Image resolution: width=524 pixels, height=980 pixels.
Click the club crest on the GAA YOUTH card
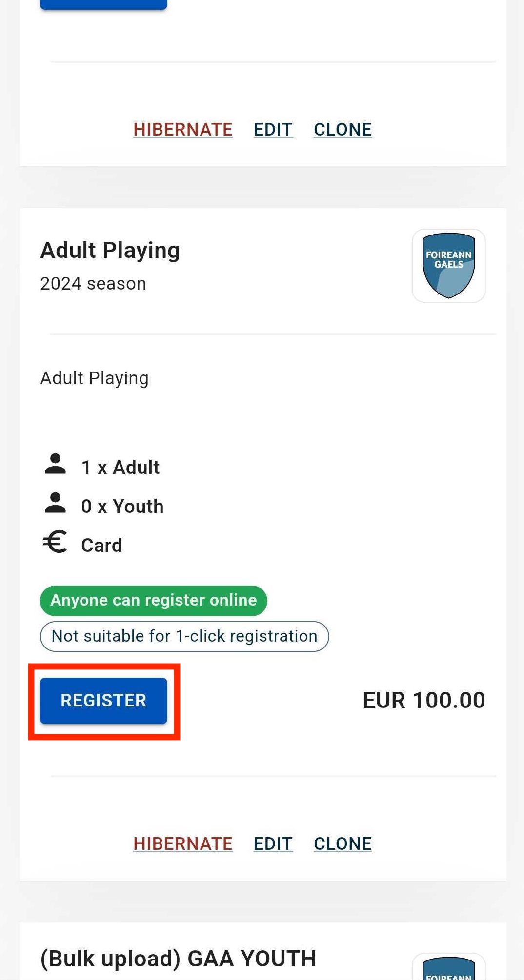[x=449, y=966]
